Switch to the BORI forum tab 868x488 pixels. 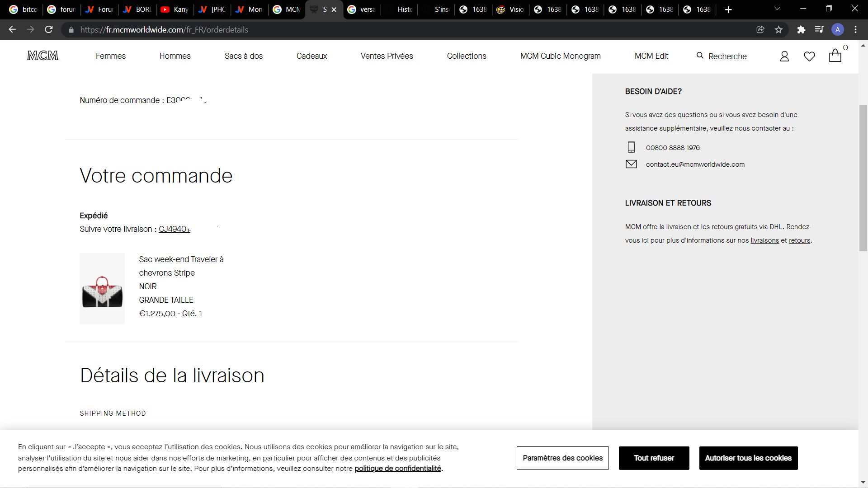(137, 9)
